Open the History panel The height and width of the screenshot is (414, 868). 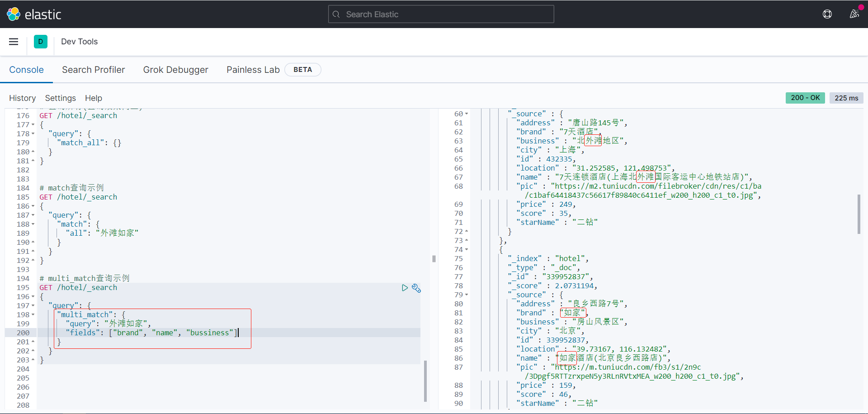(x=22, y=98)
